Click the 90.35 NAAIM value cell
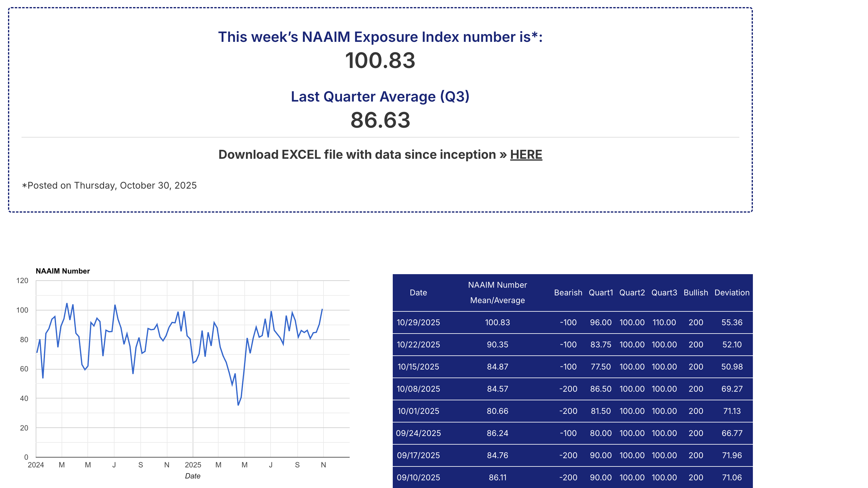The height and width of the screenshot is (488, 868). tap(497, 345)
